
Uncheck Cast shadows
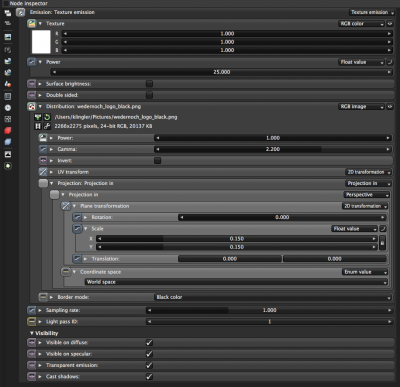pos(149,376)
